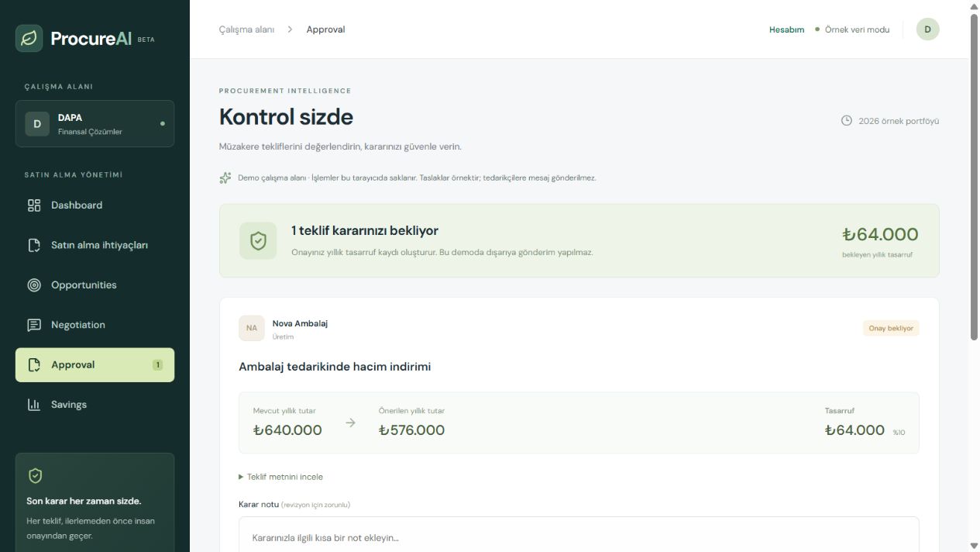Click the breadcrumb chevron separator

coord(290,29)
